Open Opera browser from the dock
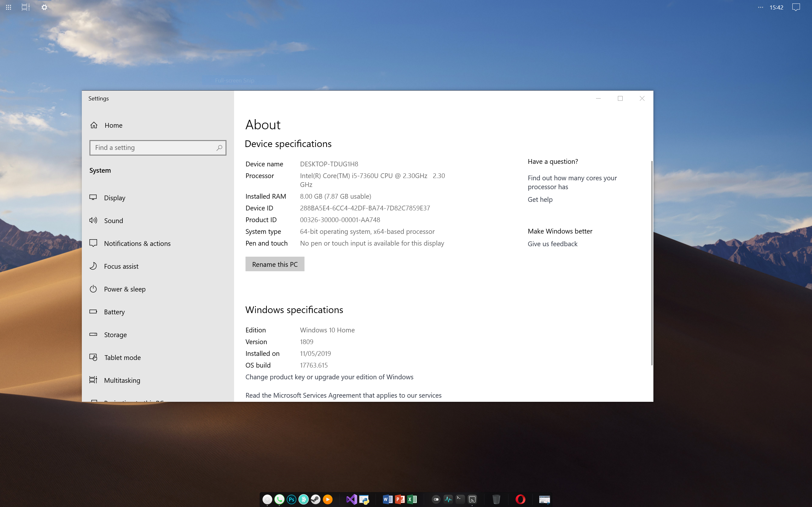 [520, 499]
